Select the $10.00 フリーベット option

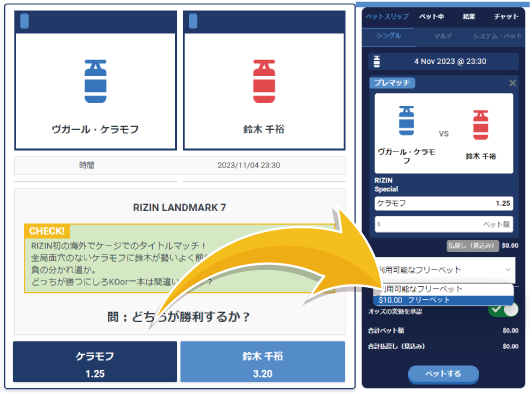point(443,300)
